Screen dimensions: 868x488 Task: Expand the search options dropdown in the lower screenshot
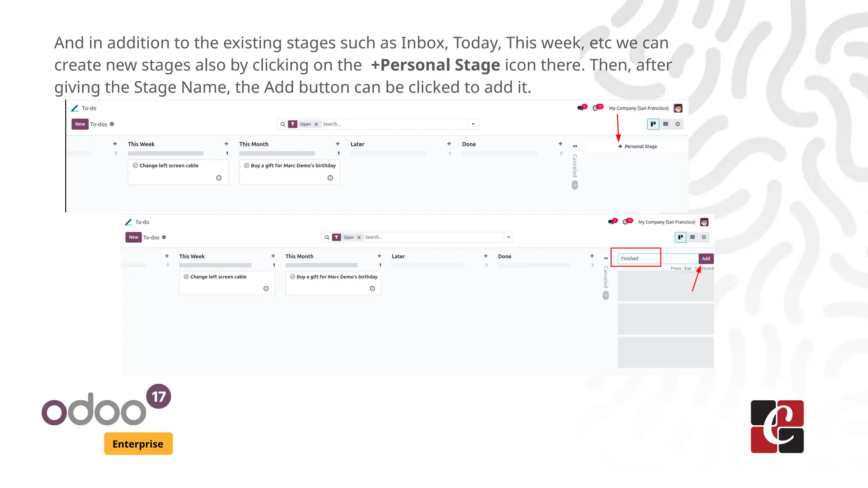(x=509, y=237)
